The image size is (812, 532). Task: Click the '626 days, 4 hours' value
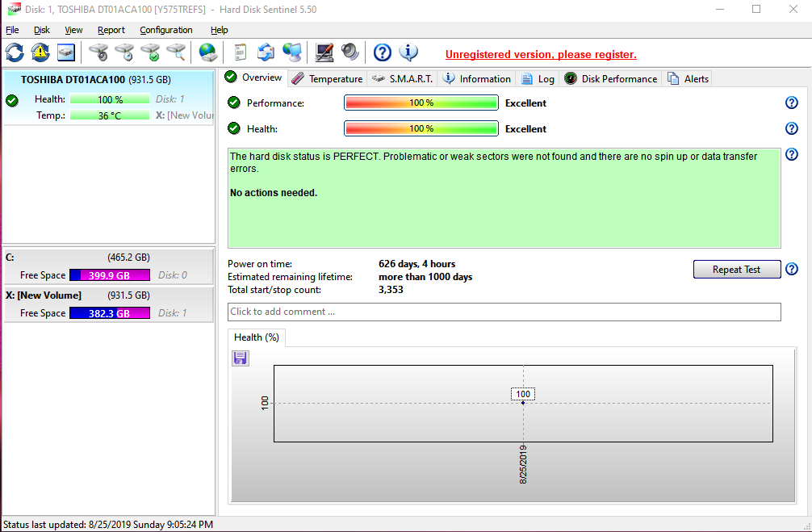pyautogui.click(x=416, y=264)
